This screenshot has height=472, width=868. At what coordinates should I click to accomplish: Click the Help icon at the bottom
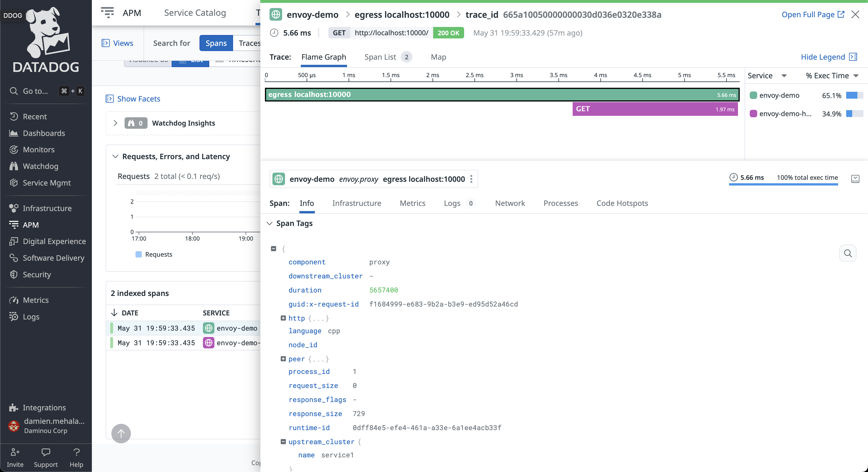76,452
